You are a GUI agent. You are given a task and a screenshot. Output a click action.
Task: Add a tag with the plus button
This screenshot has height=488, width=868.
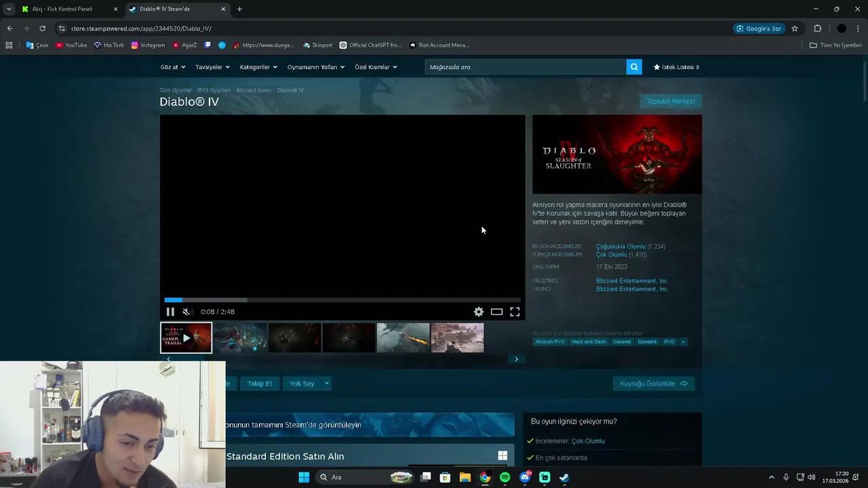point(684,342)
